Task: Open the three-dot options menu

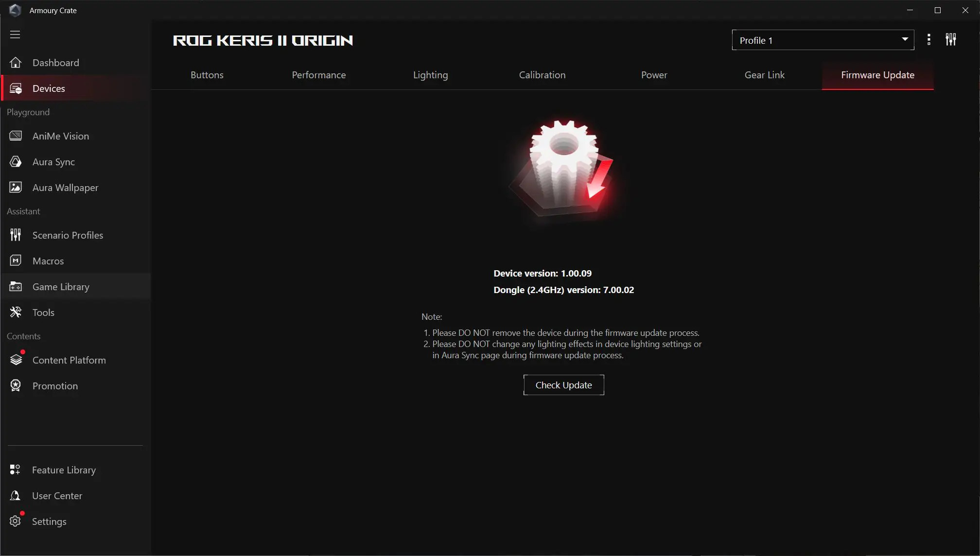Action: click(928, 39)
